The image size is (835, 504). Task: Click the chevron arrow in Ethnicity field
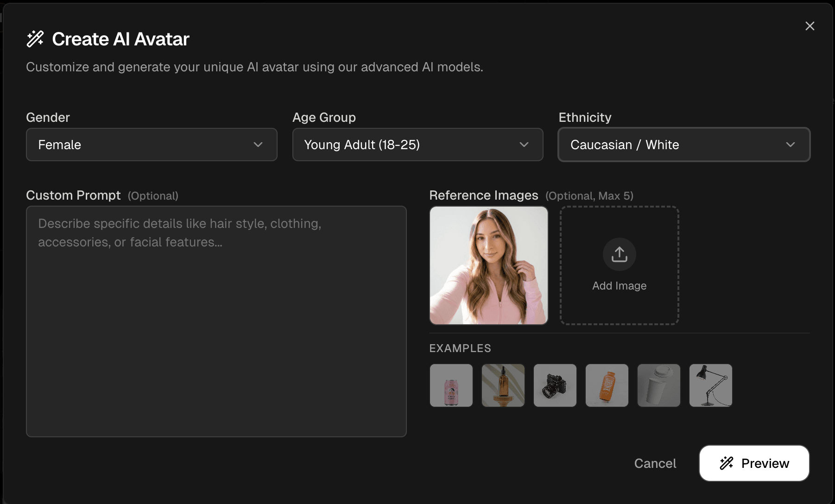click(x=791, y=145)
